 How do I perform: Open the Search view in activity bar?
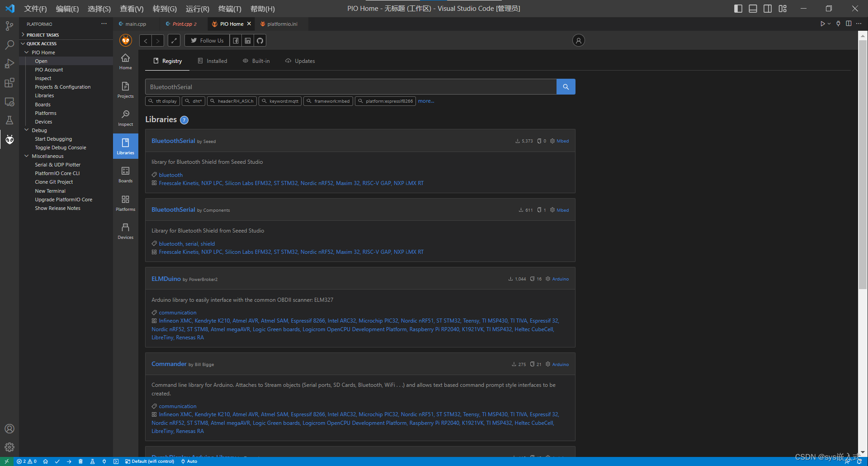point(9,45)
